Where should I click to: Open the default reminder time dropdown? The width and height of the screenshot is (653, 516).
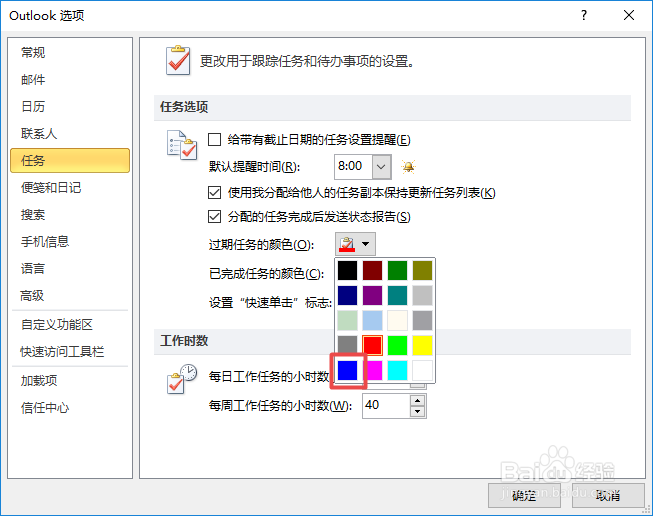coord(381,167)
